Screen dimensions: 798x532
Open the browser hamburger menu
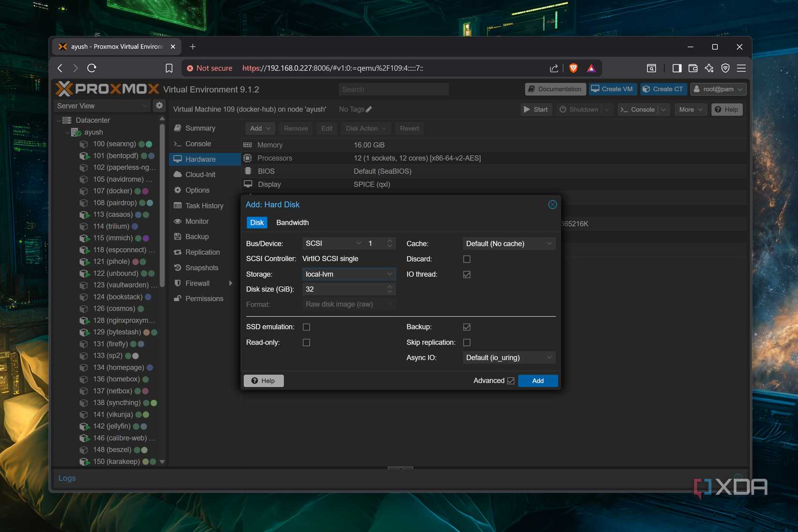(741, 68)
